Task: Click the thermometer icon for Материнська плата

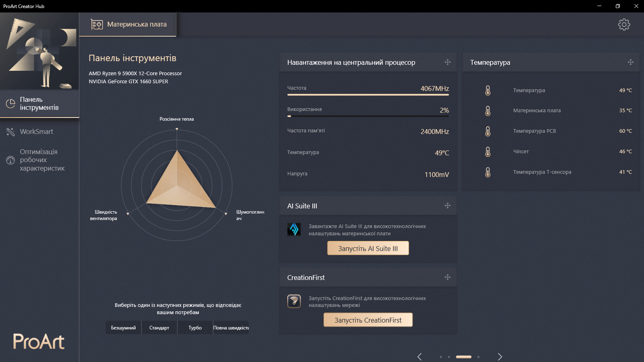Action: click(x=488, y=111)
